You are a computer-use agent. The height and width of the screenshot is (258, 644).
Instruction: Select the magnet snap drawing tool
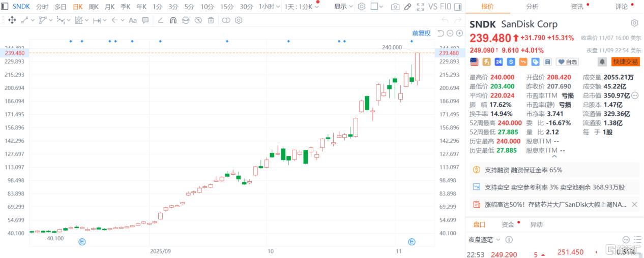(173, 20)
